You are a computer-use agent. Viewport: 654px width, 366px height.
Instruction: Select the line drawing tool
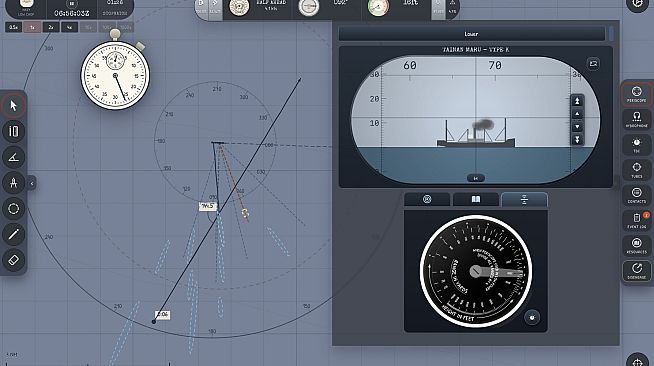tap(13, 234)
